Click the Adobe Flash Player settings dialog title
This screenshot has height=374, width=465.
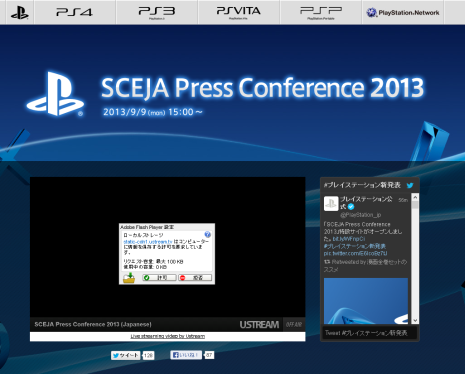[147, 227]
